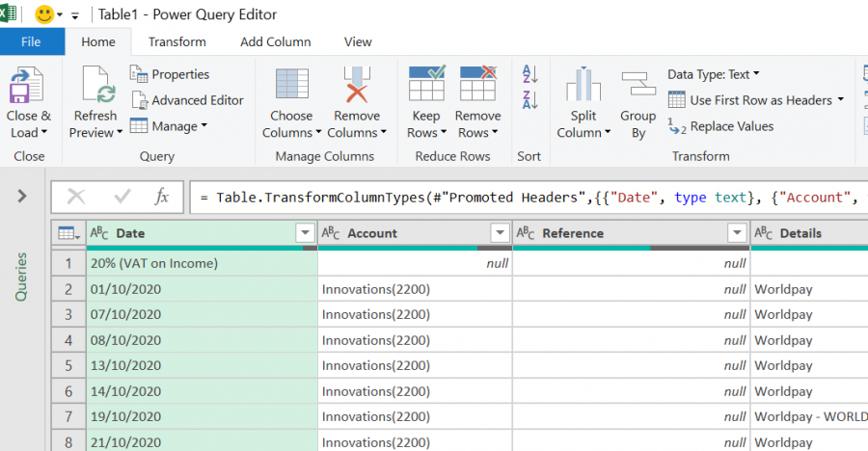868x451 pixels.
Task: Click inside the formula bar text
Action: pyautogui.click(x=529, y=197)
